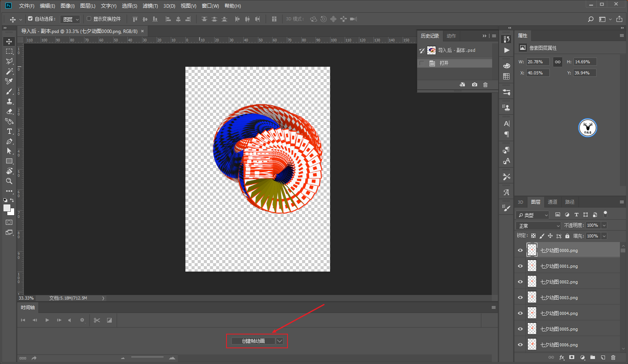Open the Auto-Select 图层 dropdown

[70, 19]
